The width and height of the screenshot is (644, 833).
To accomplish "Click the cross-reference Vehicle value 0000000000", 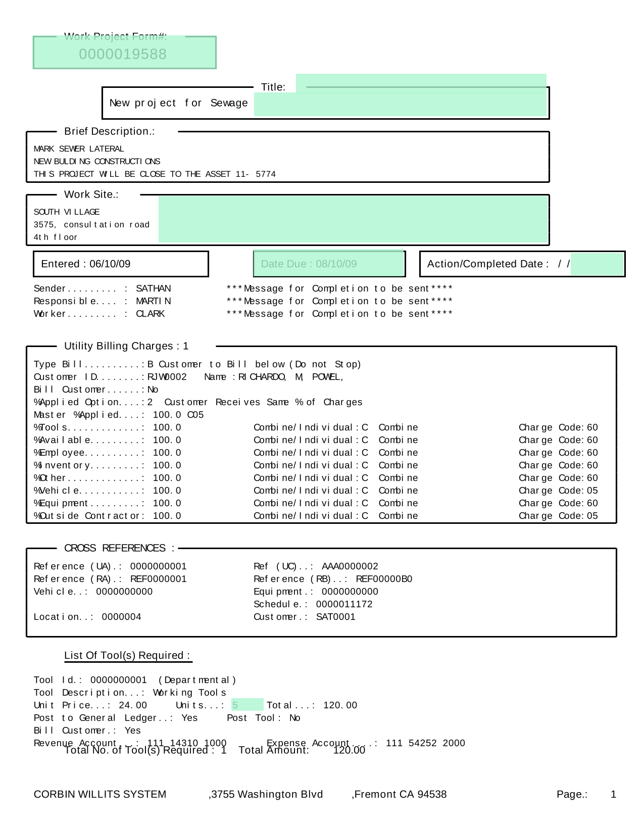I will pyautogui.click(x=124, y=592).
